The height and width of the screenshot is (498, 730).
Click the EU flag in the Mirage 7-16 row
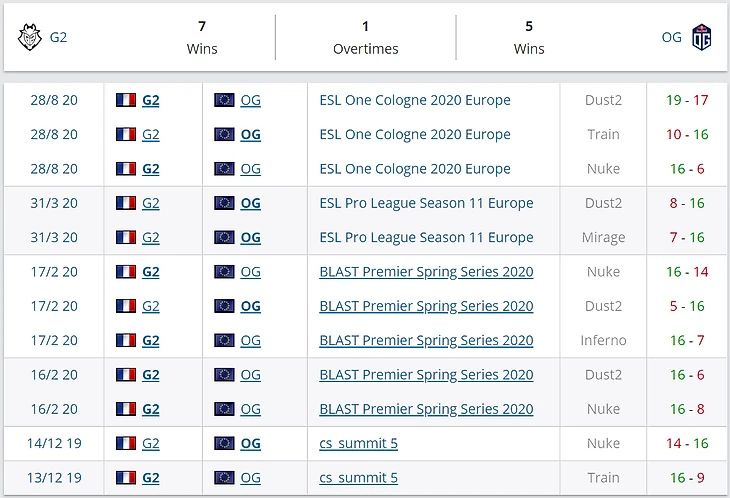pyautogui.click(x=224, y=237)
